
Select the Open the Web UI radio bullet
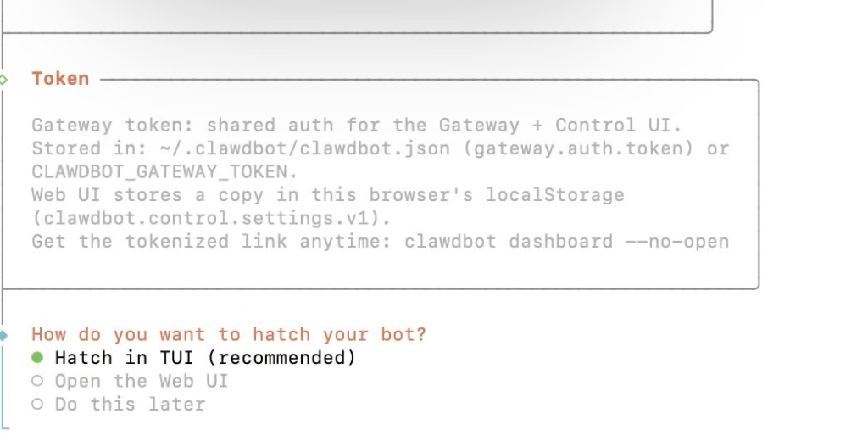36,382
